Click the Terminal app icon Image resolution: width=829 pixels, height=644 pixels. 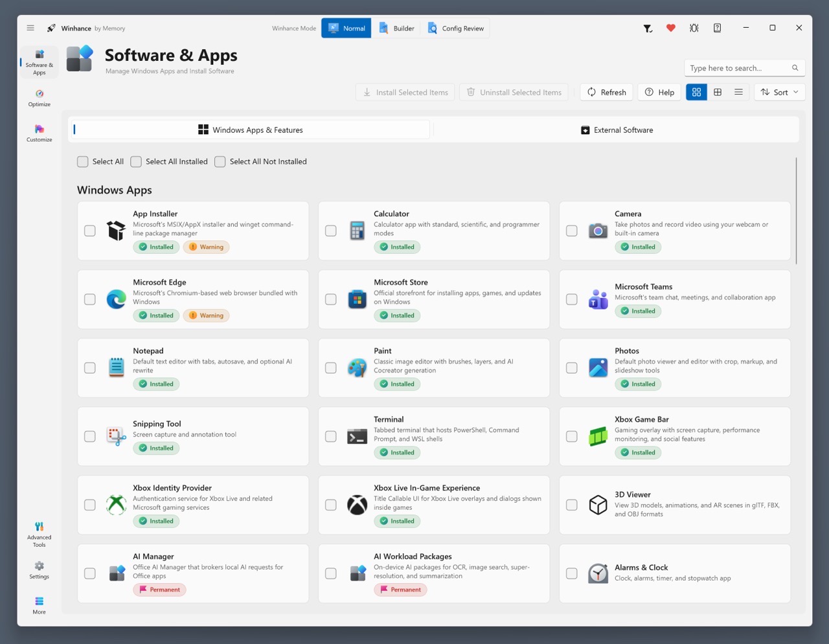[x=358, y=436]
